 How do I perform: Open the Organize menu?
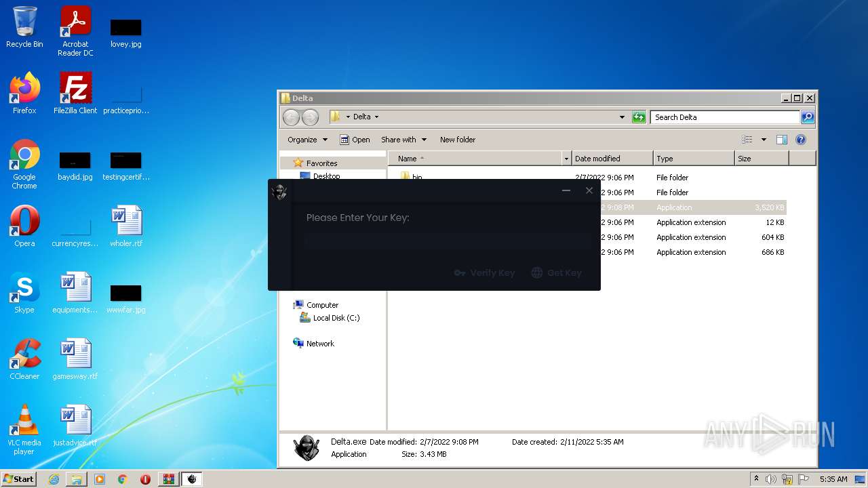pyautogui.click(x=307, y=140)
